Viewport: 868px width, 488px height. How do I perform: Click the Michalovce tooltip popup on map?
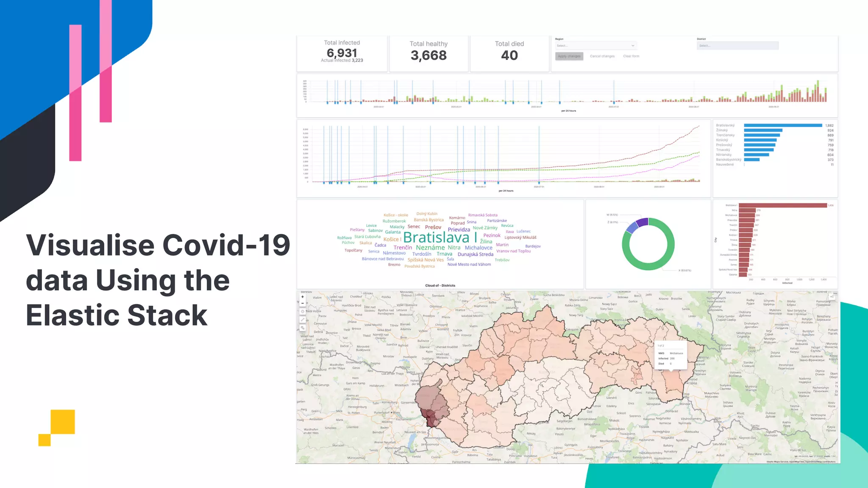[670, 355]
